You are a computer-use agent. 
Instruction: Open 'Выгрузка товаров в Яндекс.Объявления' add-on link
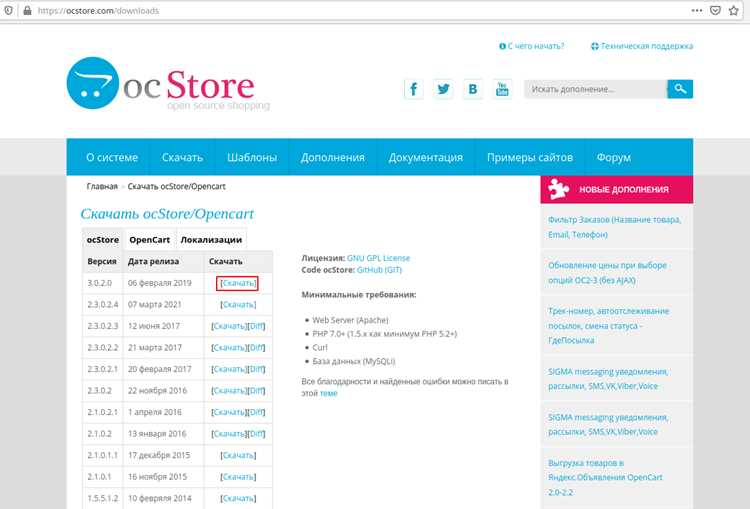coord(605,477)
